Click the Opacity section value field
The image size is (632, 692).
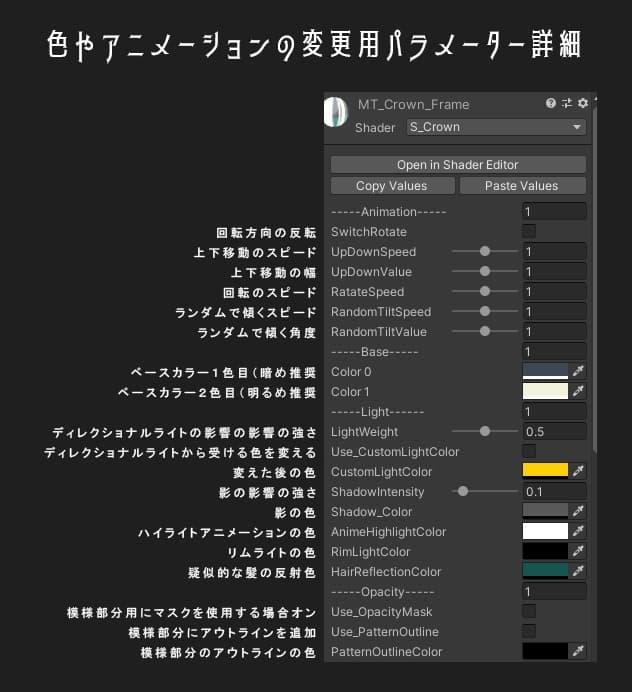tap(554, 591)
